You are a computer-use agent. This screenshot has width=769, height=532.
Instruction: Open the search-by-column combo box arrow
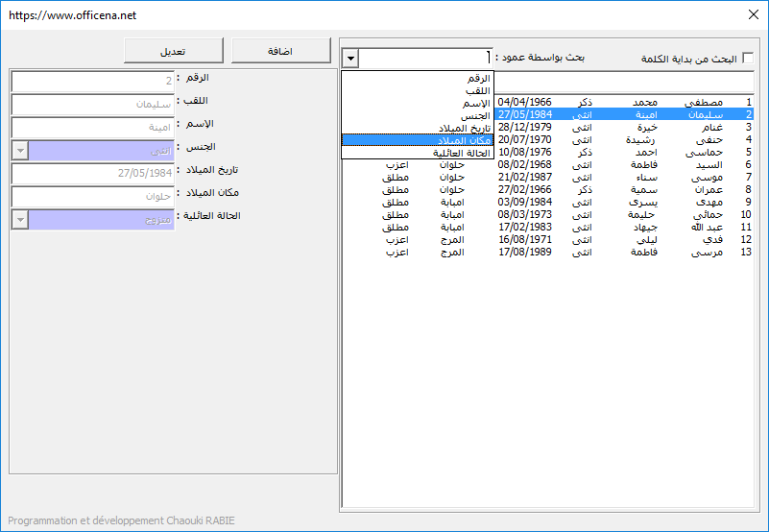[x=350, y=59]
